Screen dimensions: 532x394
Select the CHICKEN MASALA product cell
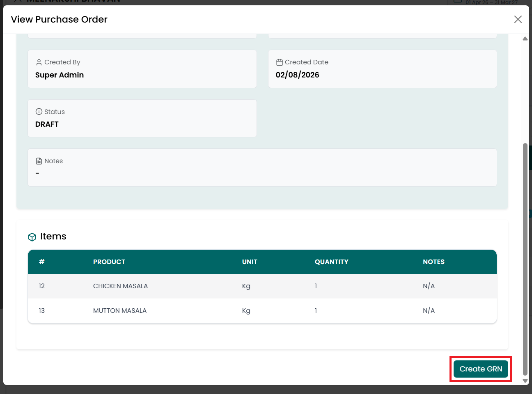point(120,286)
